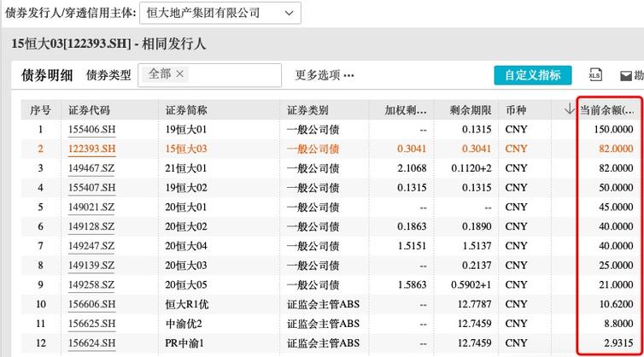The height and width of the screenshot is (357, 644).
Task: Click the balance value 10.6200
Action: (616, 304)
